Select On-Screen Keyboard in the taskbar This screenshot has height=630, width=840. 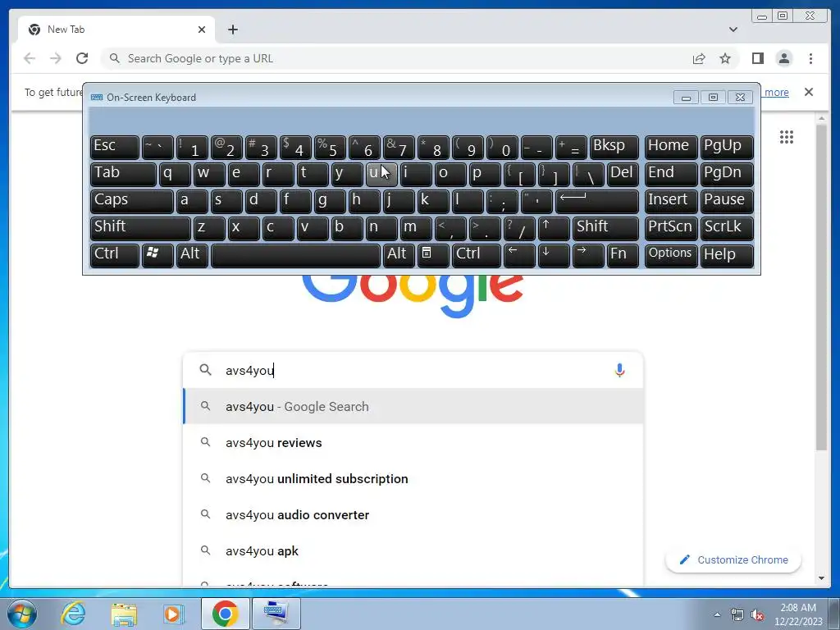pyautogui.click(x=276, y=614)
